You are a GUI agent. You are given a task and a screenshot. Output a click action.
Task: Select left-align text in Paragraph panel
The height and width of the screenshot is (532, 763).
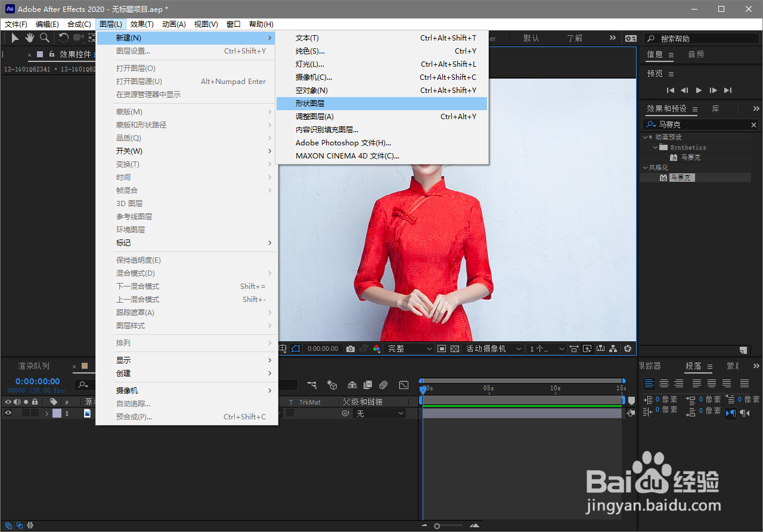649,384
